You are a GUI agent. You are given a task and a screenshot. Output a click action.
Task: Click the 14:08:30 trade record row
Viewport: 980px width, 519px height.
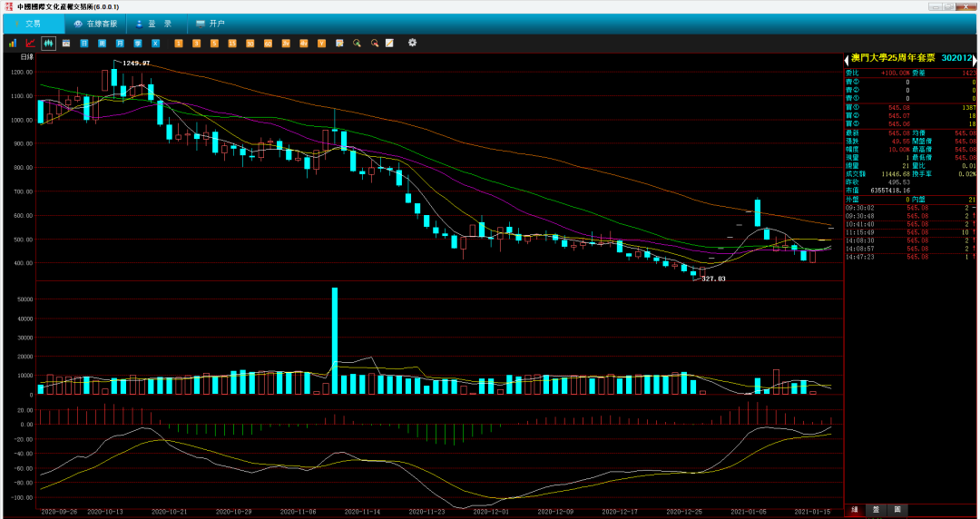[911, 240]
